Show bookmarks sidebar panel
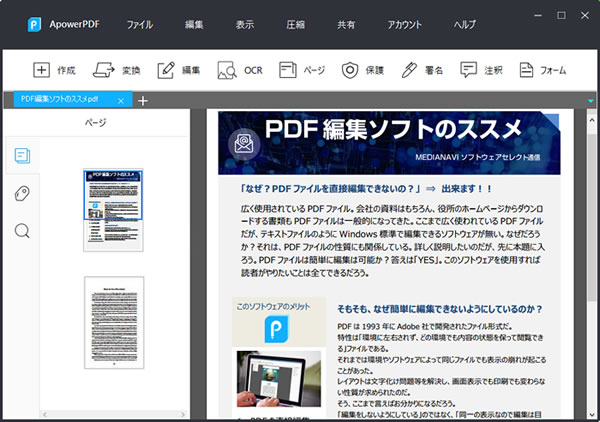The height and width of the screenshot is (422, 600). 22,193
